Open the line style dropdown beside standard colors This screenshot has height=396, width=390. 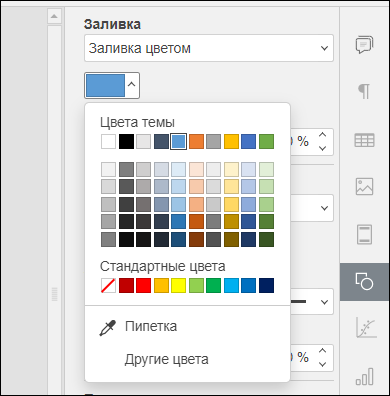coord(324,302)
